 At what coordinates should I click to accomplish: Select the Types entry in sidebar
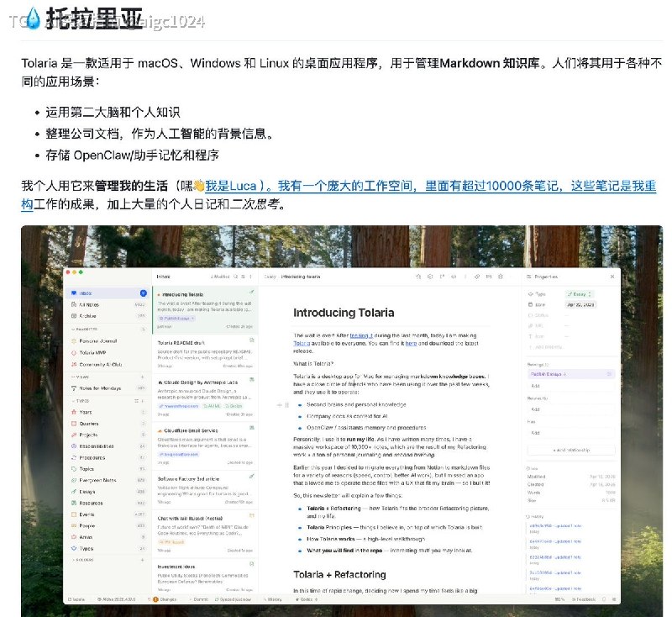(109, 548)
